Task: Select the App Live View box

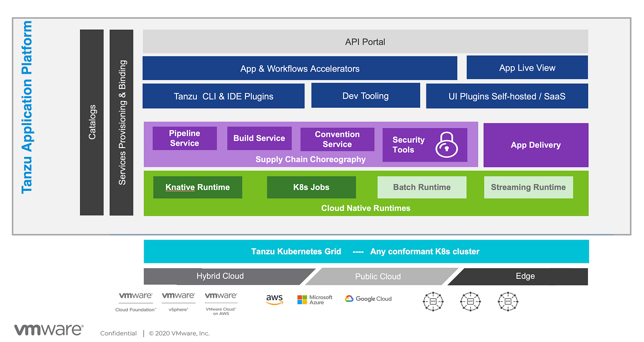Action: (527, 68)
